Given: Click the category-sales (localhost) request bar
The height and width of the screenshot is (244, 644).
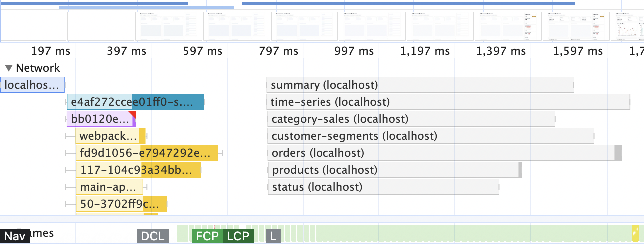Looking at the screenshot, I should 411,119.
